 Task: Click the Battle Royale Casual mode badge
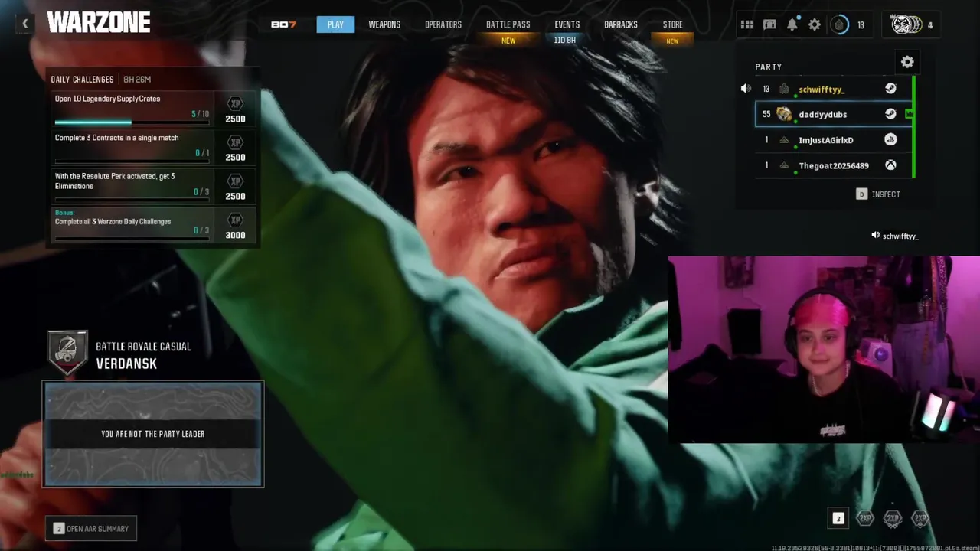click(67, 353)
